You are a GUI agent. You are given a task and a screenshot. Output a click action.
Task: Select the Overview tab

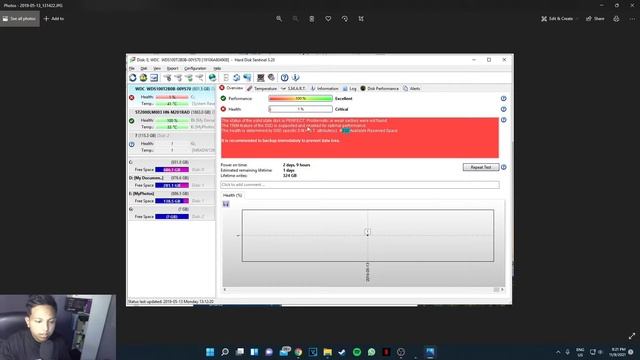(231, 88)
